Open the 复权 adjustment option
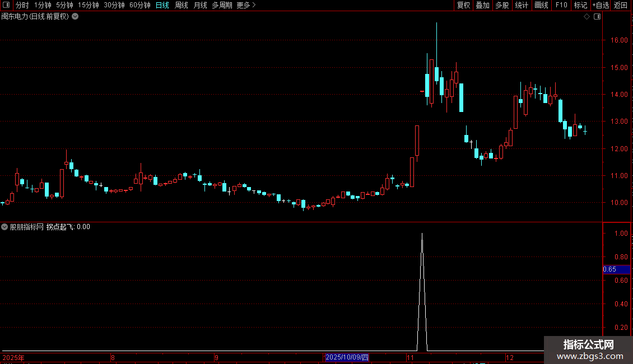This screenshot has height=364, width=633. pos(463,5)
